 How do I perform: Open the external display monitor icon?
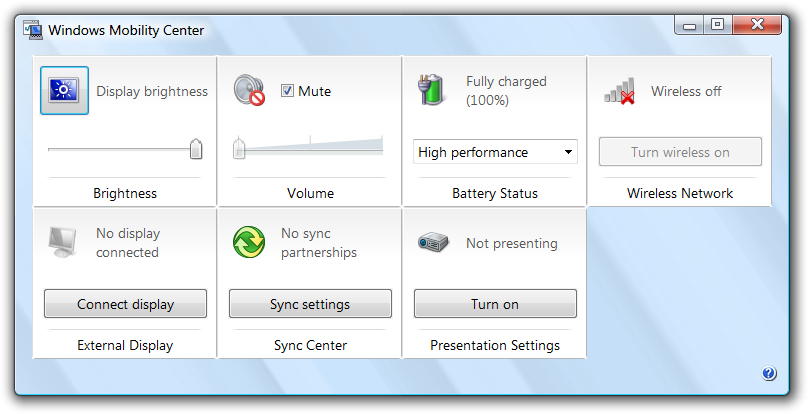coord(62,242)
